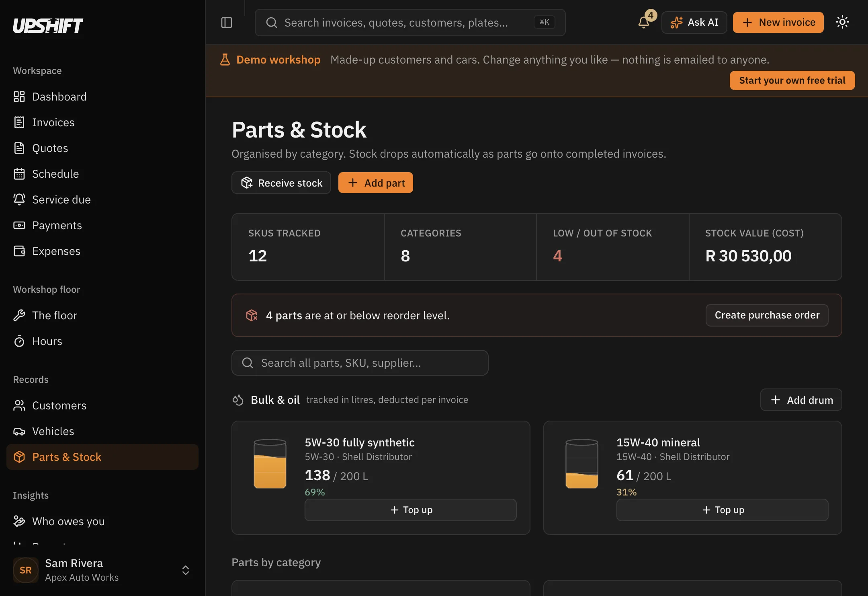Expand Sam Rivera account switcher
Screen dimensions: 868x596
(x=186, y=570)
